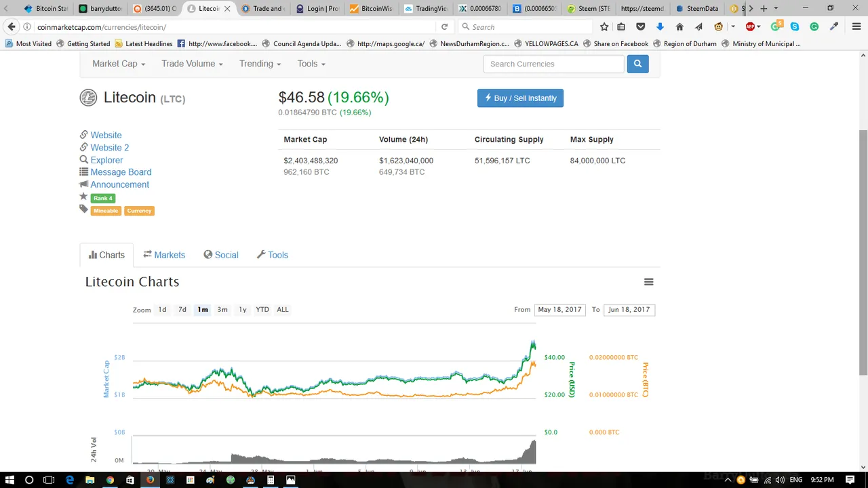This screenshot has height=488, width=868.
Task: Switch to the SteemData browser tab
Action: [x=696, y=9]
